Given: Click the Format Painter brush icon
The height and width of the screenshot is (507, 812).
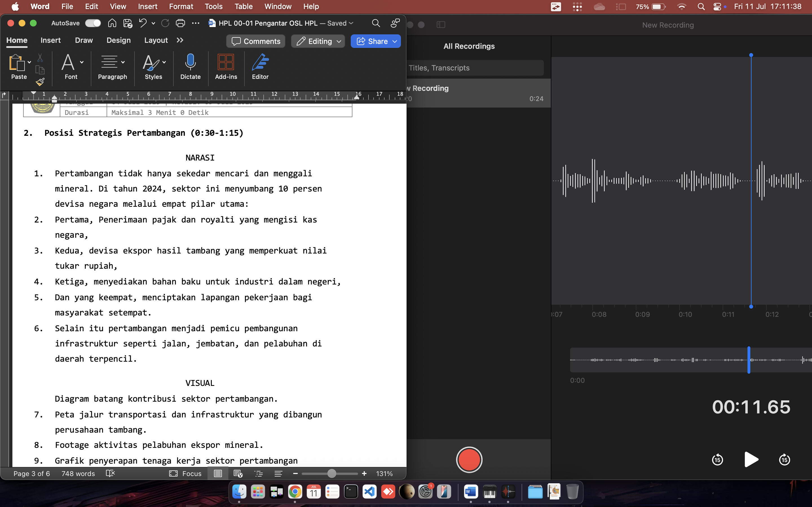Looking at the screenshot, I should [40, 81].
